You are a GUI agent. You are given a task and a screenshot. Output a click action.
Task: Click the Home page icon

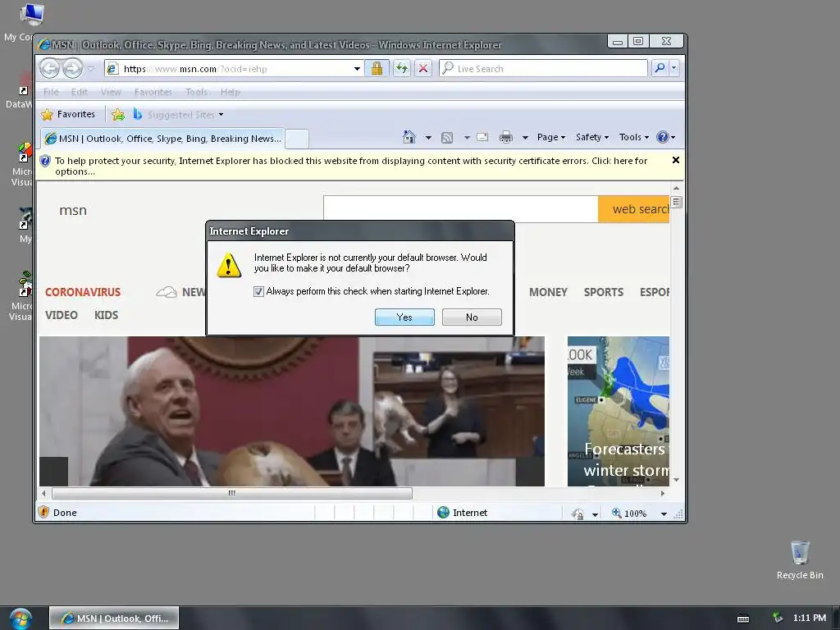(409, 137)
